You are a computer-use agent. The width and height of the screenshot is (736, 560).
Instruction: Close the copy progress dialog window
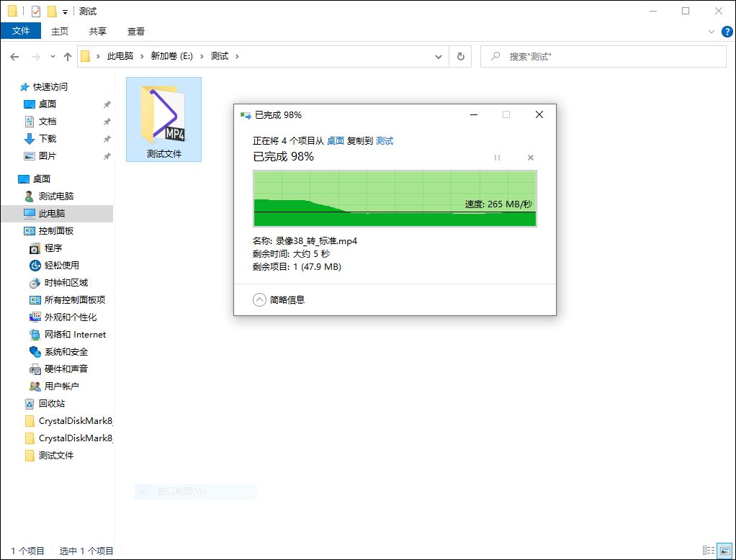point(539,115)
